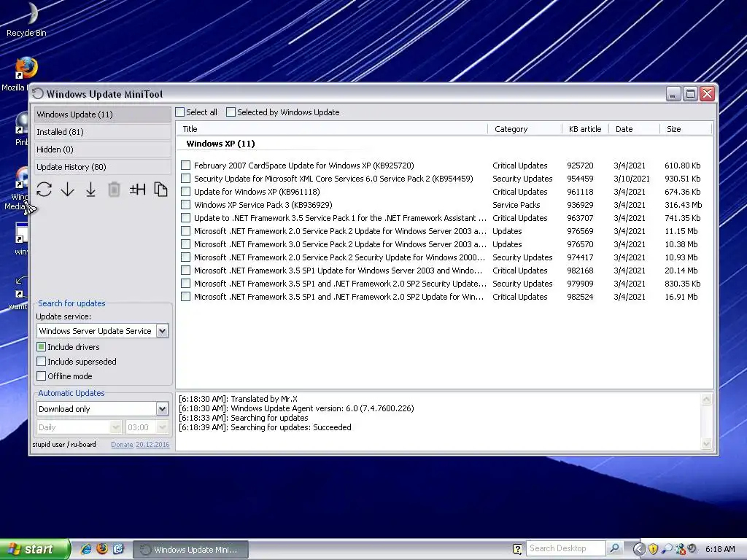
Task: Enable Include superseded option
Action: click(x=42, y=362)
